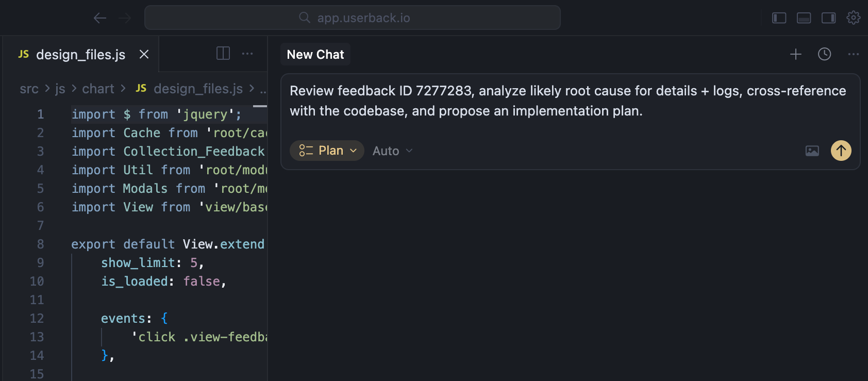Open the Plan mode dropdown

coord(326,151)
